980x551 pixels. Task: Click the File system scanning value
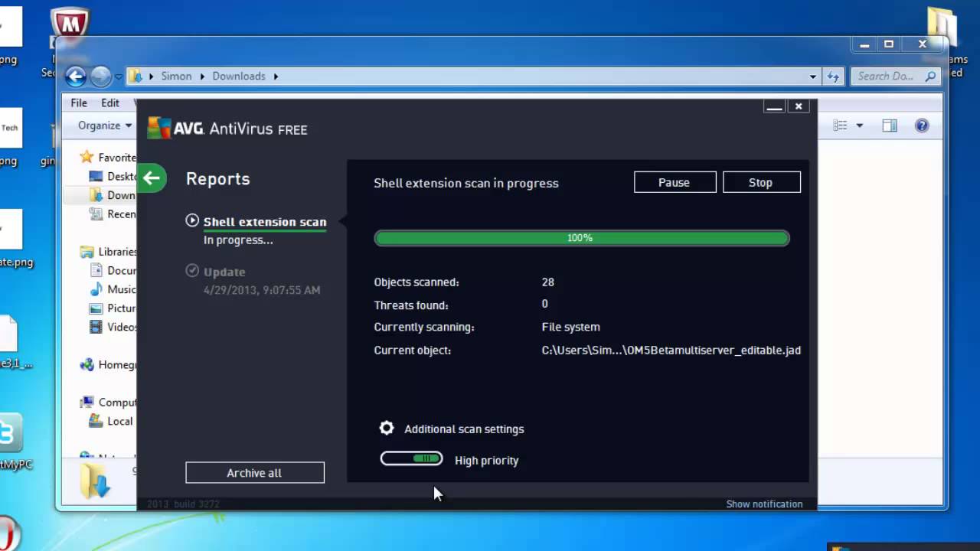(x=570, y=327)
